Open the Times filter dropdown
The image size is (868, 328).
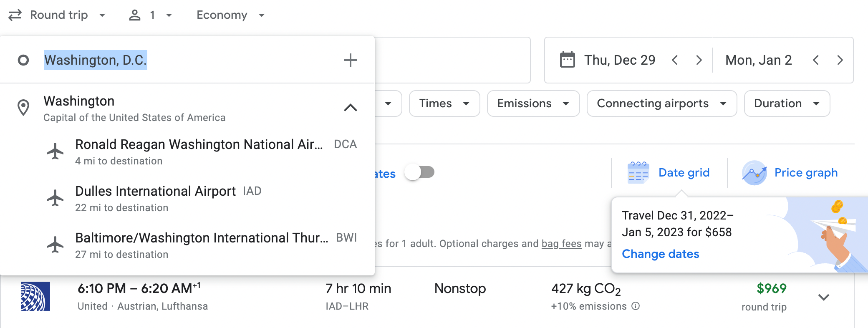444,103
